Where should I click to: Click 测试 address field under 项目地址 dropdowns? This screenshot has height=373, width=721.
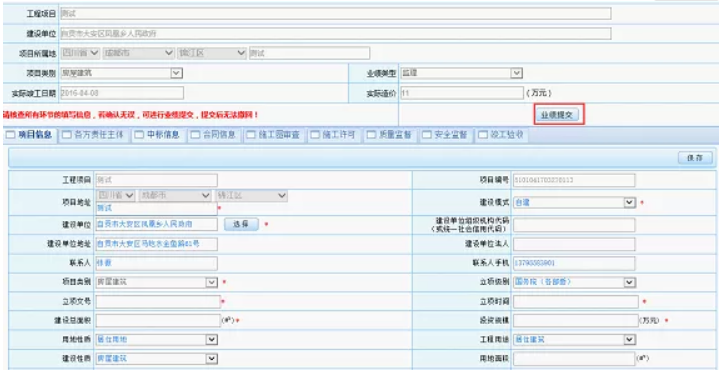157,208
